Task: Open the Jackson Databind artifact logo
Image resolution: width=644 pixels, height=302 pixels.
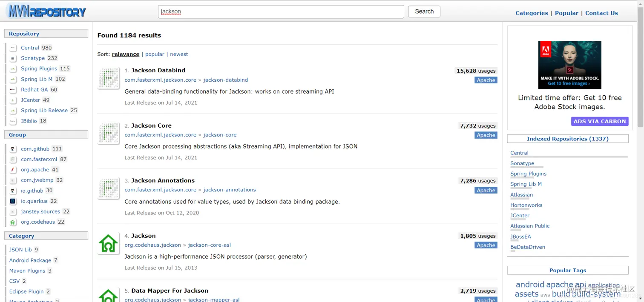Action: point(109,78)
